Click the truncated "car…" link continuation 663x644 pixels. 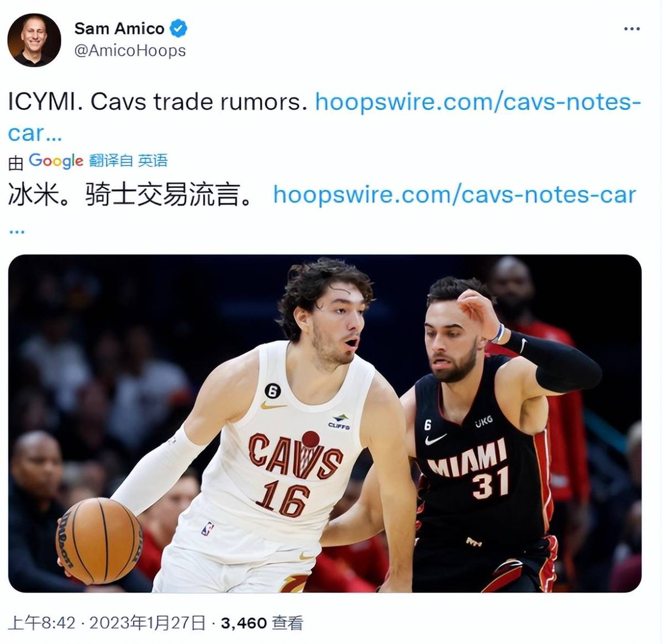(x=34, y=133)
